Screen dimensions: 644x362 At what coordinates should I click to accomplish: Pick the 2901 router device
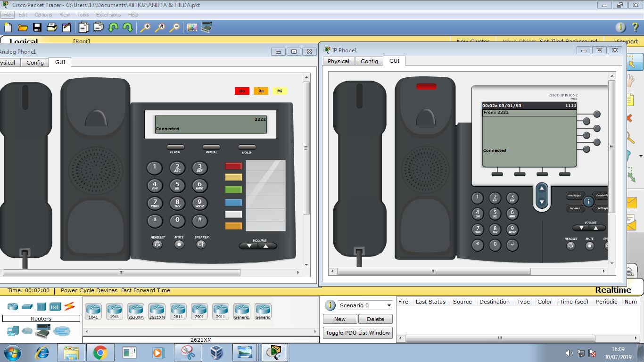[199, 312]
